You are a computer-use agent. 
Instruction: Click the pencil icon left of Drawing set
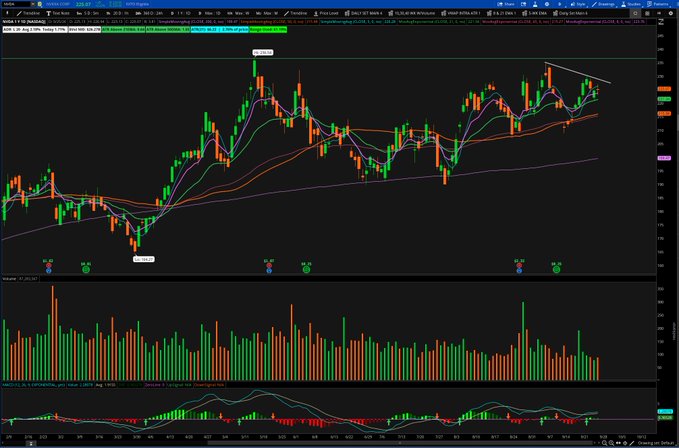point(632,443)
